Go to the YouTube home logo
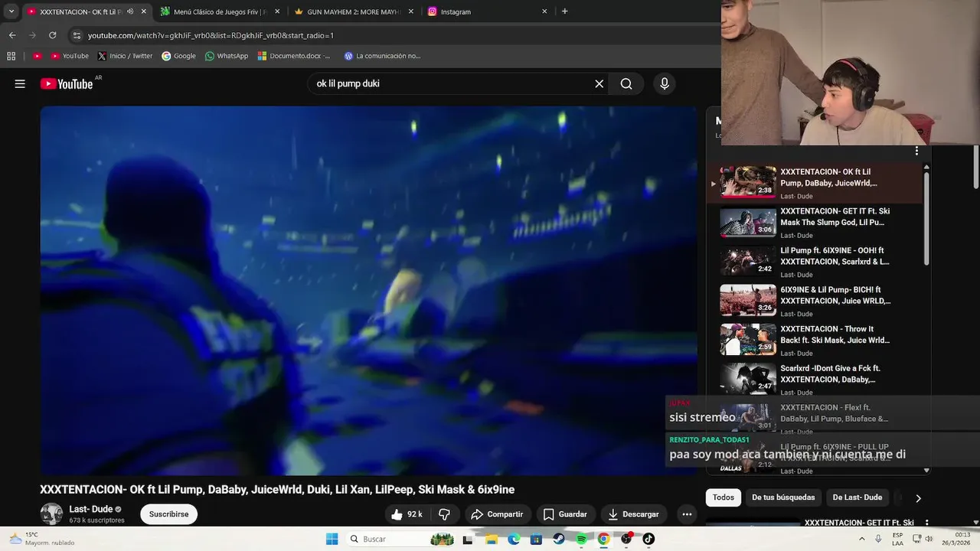 67,83
